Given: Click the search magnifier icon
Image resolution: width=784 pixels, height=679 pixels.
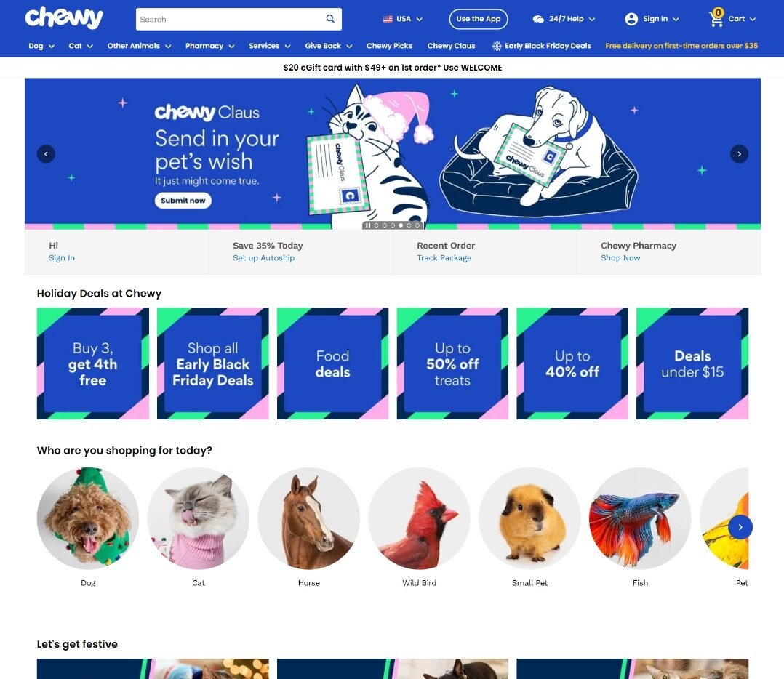Looking at the screenshot, I should (330, 19).
